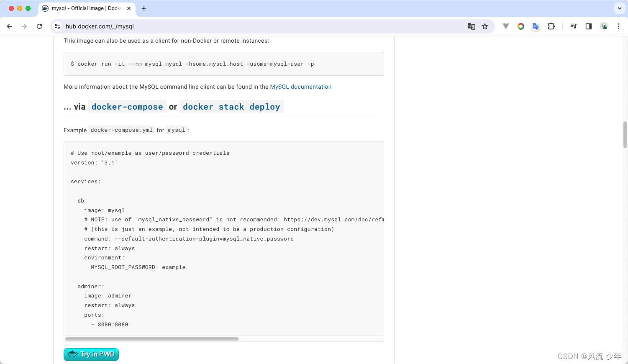Open the media control playlist icon

574,26
